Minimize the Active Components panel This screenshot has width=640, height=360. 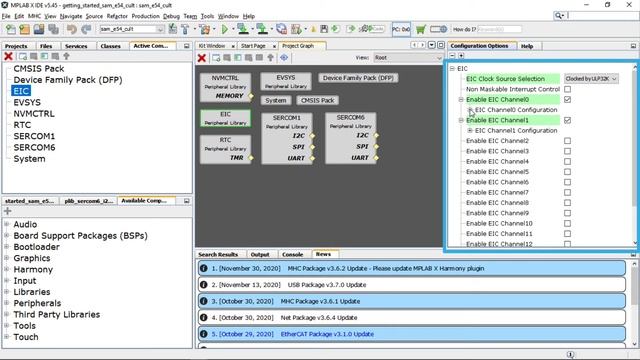coord(187,46)
